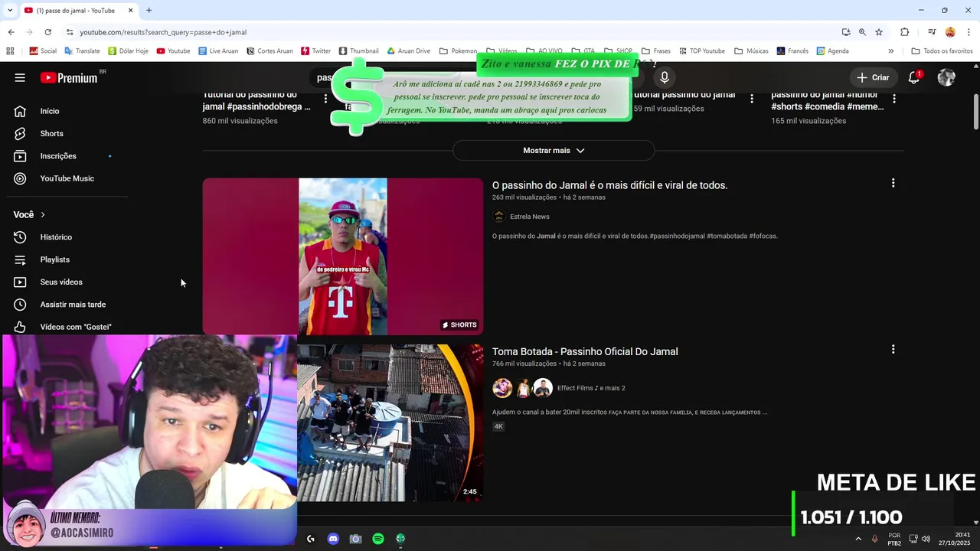The width and height of the screenshot is (980, 551).
Task: Open the Live Aruan bookmark
Action: click(x=218, y=51)
